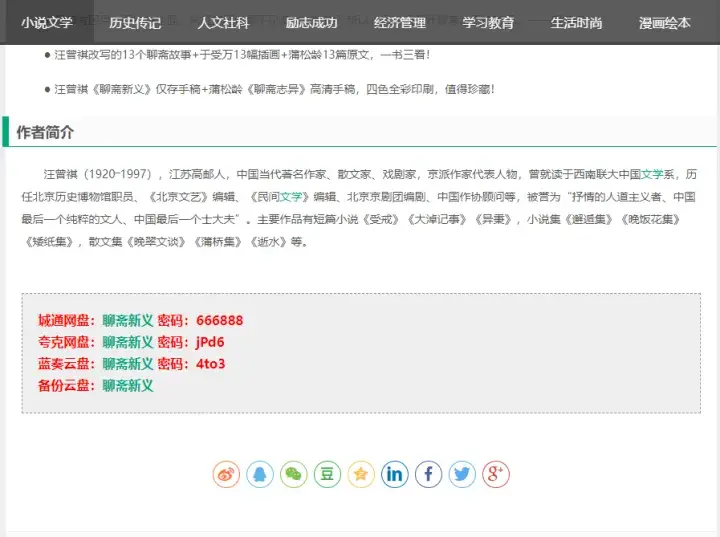This screenshot has width=720, height=537.
Task: Share to Weibo icon
Action: pos(226,474)
